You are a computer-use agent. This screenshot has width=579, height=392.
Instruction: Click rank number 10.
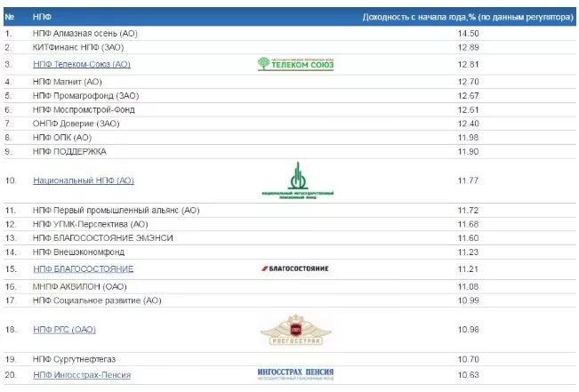coord(11,180)
